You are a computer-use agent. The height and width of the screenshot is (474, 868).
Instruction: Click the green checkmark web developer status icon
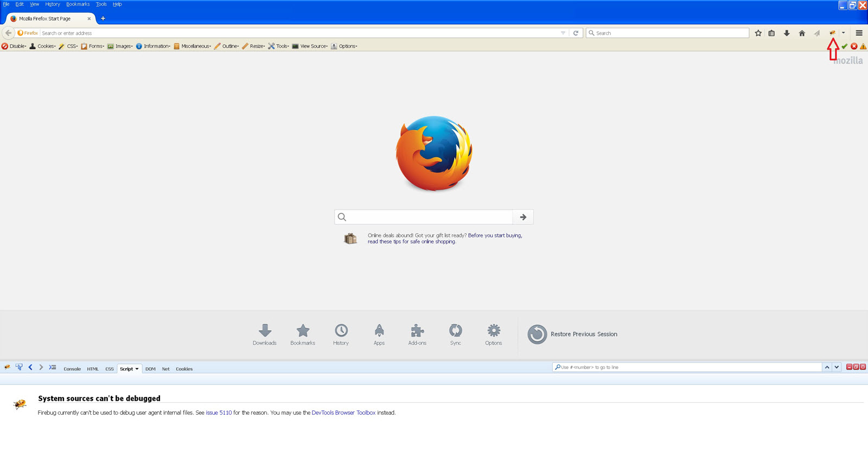[x=844, y=46]
